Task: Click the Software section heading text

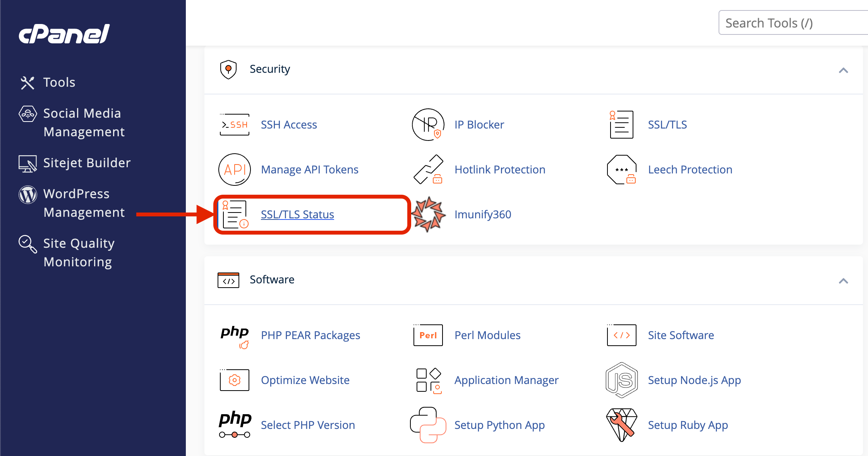Action: tap(272, 280)
